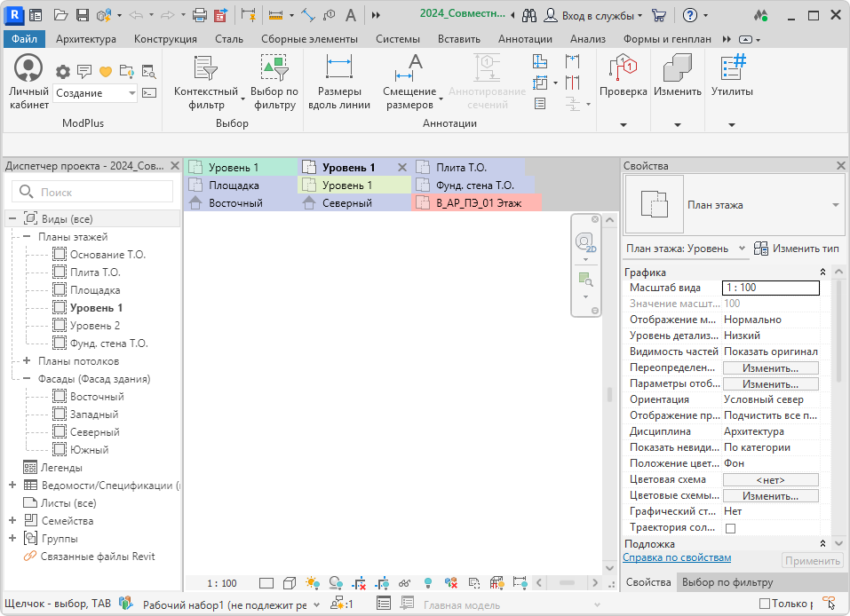The width and height of the screenshot is (850, 616).
Task: Open План этажа: Уровень instance dropdown
Action: coord(685,249)
